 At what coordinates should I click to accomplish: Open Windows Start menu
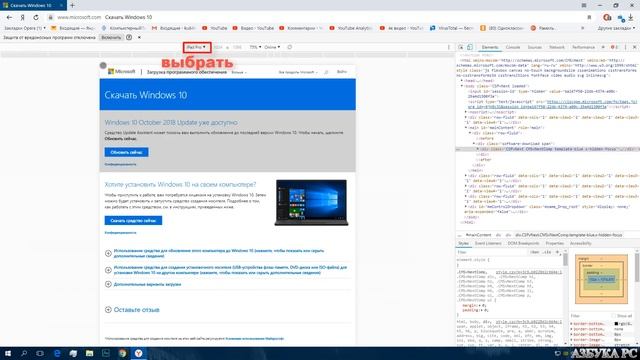point(8,353)
